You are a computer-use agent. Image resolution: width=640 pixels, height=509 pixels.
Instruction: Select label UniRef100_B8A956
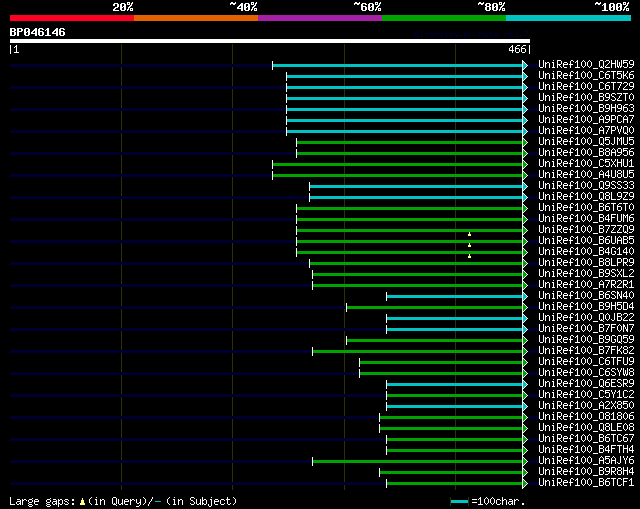(586, 152)
